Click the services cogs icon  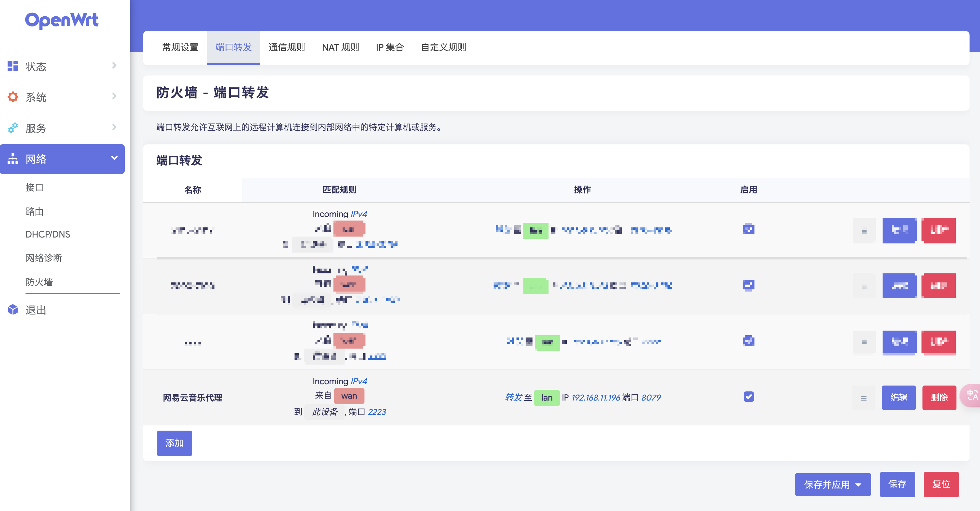pos(13,128)
